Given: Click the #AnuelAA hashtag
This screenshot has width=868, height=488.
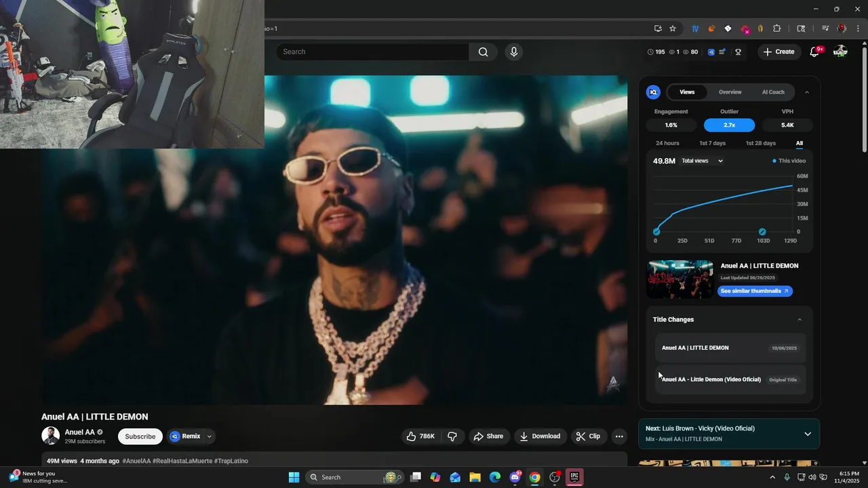Looking at the screenshot, I should tap(136, 461).
